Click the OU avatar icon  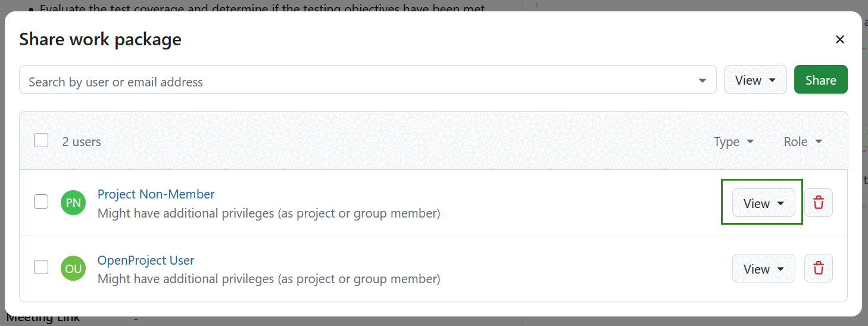coord(73,269)
